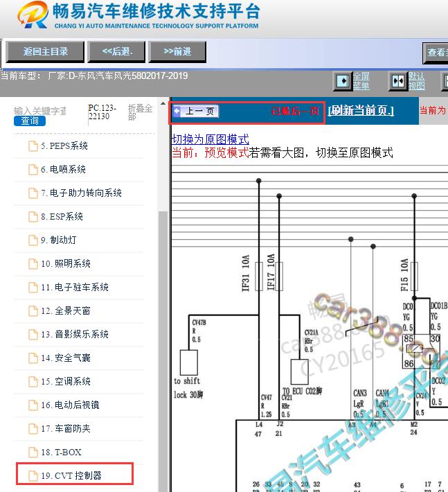Image resolution: width=448 pixels, height=492 pixels.
Task: Click document icon beside T-BOX
Action: pyautogui.click(x=33, y=452)
